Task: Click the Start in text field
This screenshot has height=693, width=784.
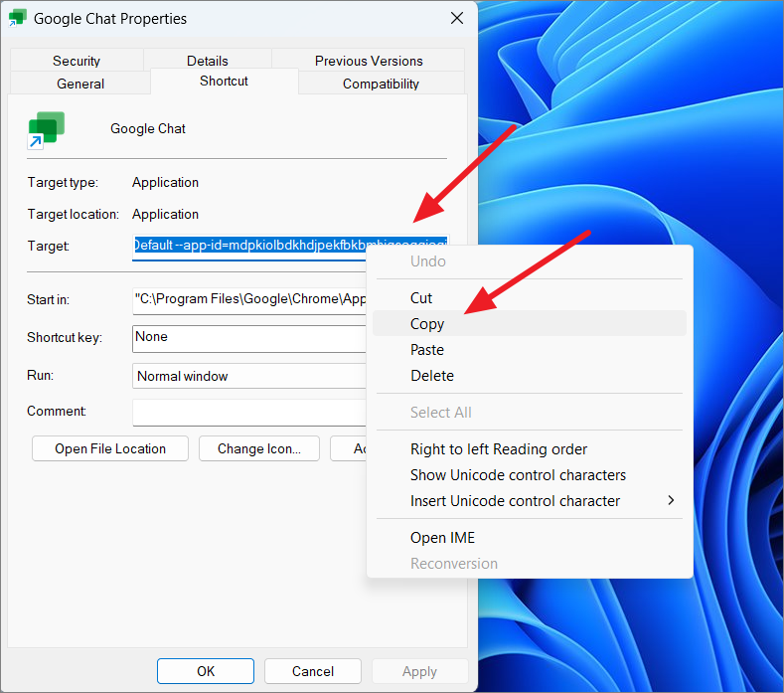Action: (x=249, y=300)
